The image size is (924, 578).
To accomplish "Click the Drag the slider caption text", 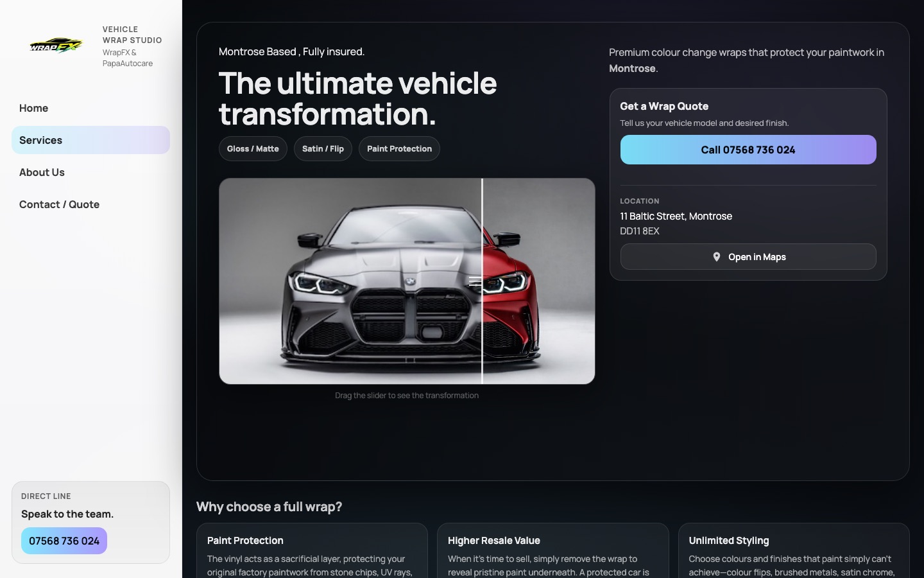I will click(407, 396).
